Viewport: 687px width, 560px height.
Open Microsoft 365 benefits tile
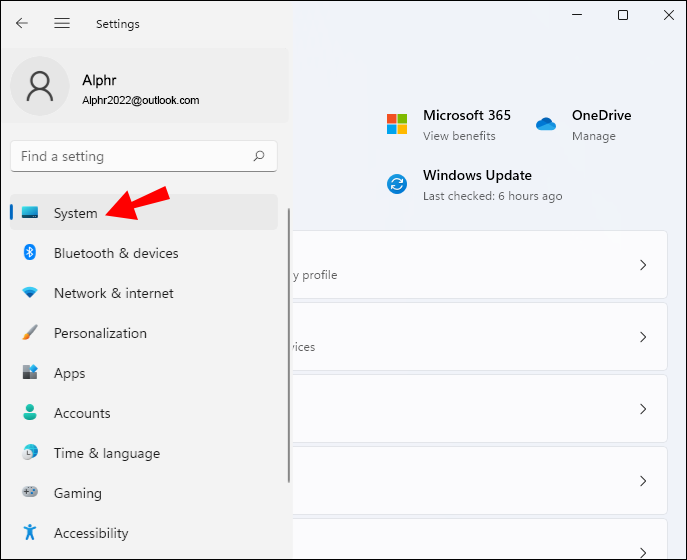pyautogui.click(x=450, y=124)
